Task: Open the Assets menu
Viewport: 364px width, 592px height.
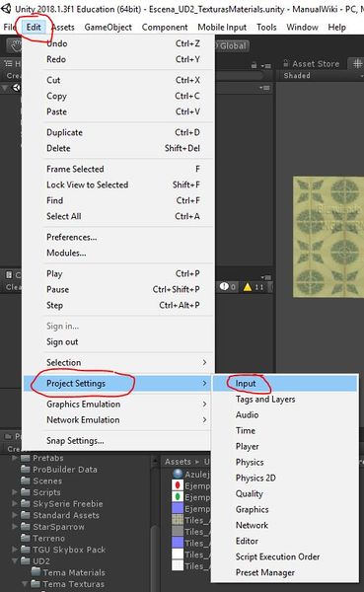Action: [x=63, y=28]
